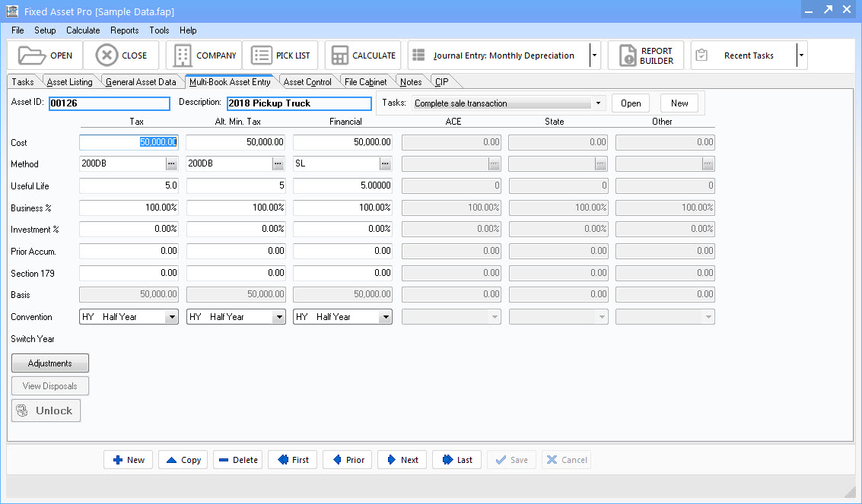The image size is (862, 504).
Task: Open the Reports menu
Action: pos(124,30)
